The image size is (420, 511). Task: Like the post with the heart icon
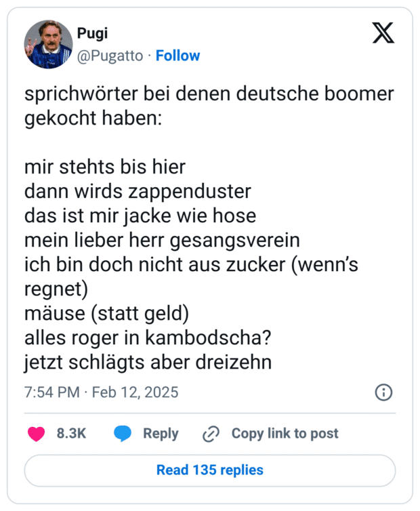[x=35, y=434]
